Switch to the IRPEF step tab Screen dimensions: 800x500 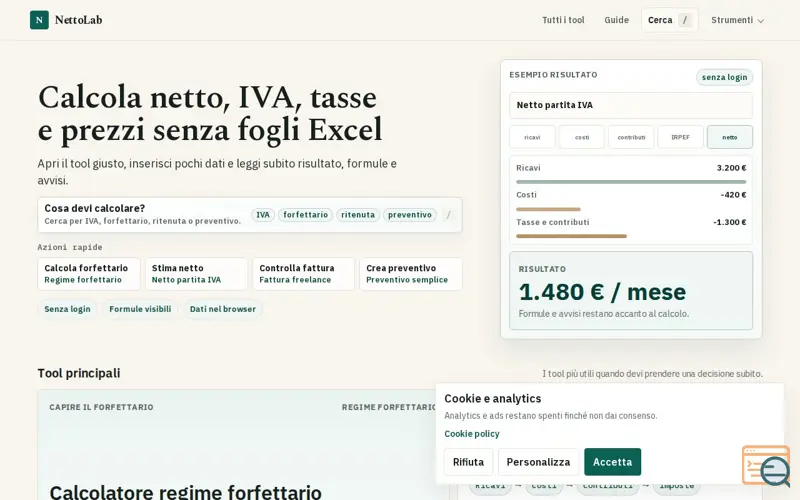pyautogui.click(x=681, y=137)
